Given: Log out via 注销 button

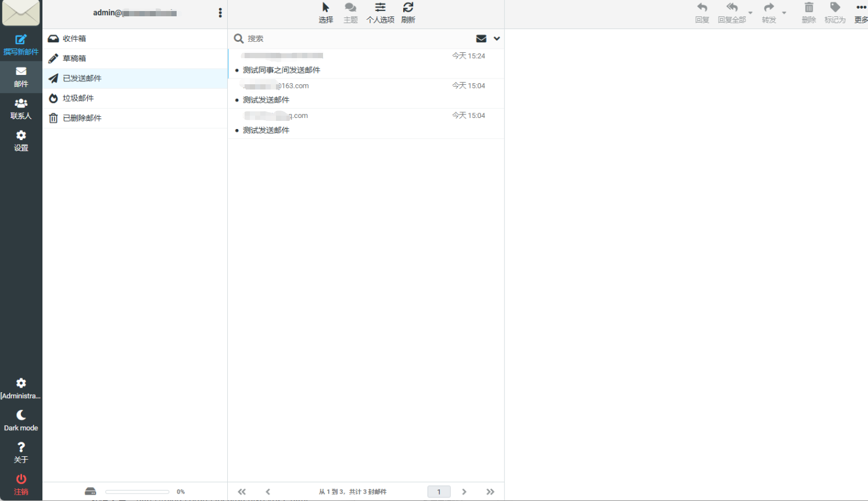Looking at the screenshot, I should click(21, 485).
